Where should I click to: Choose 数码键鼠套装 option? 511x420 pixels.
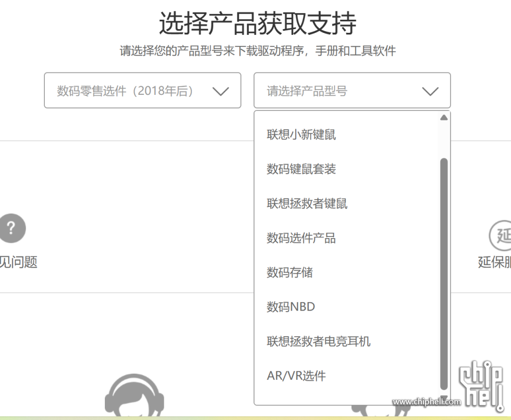tap(301, 169)
